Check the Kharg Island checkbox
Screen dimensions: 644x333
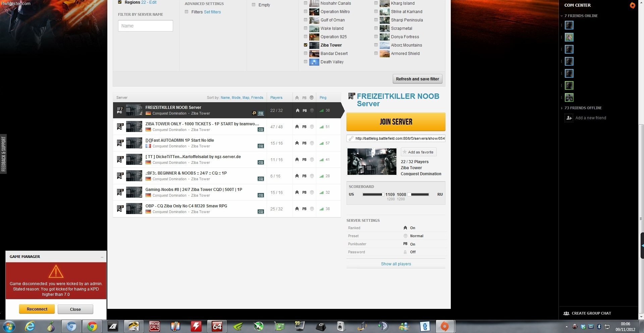coord(376,3)
